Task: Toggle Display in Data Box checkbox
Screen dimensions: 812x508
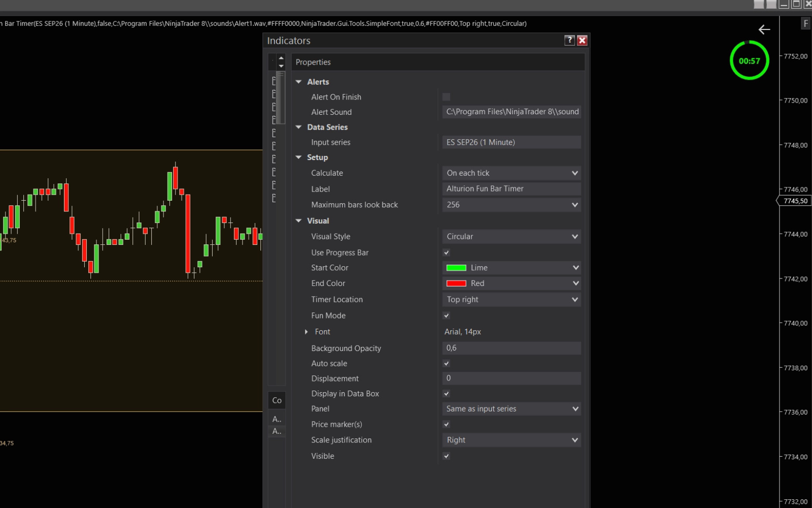Action: coord(447,394)
